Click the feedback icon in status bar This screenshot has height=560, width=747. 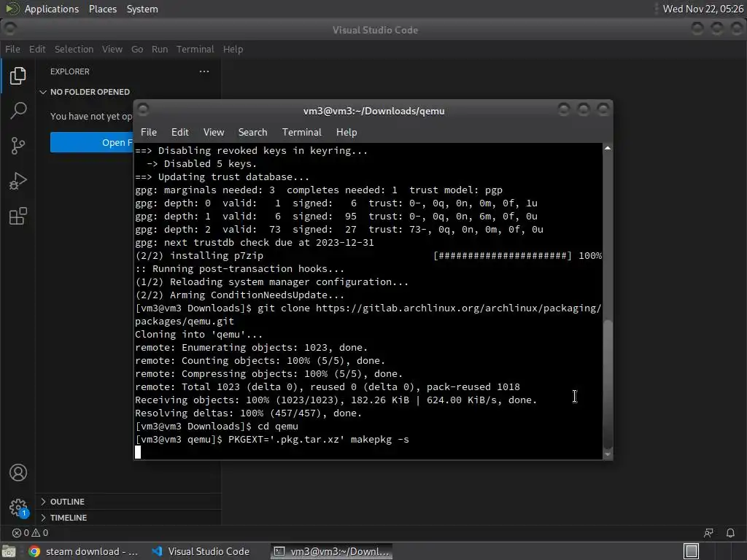708,533
